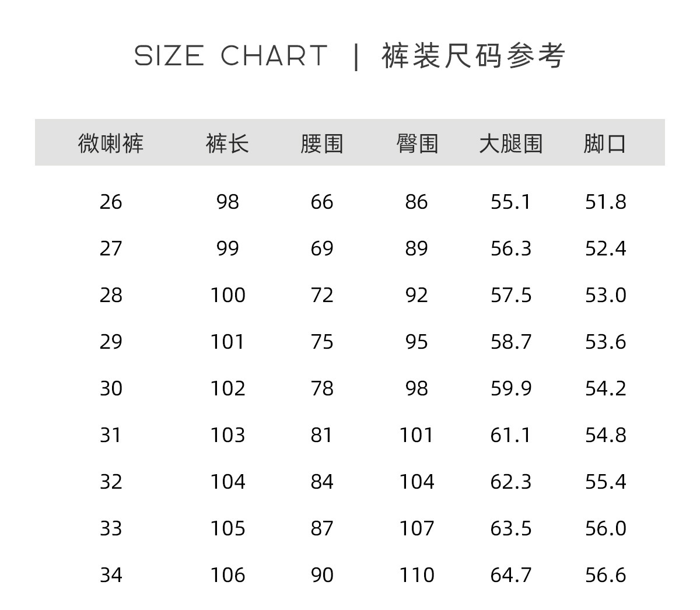Select size 26 in the first column
The width and height of the screenshot is (700, 610).
(x=111, y=202)
